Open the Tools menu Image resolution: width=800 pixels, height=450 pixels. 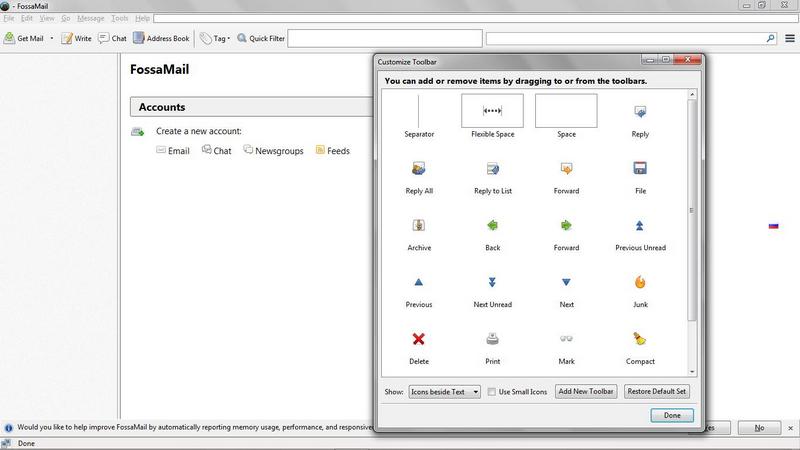[120, 18]
